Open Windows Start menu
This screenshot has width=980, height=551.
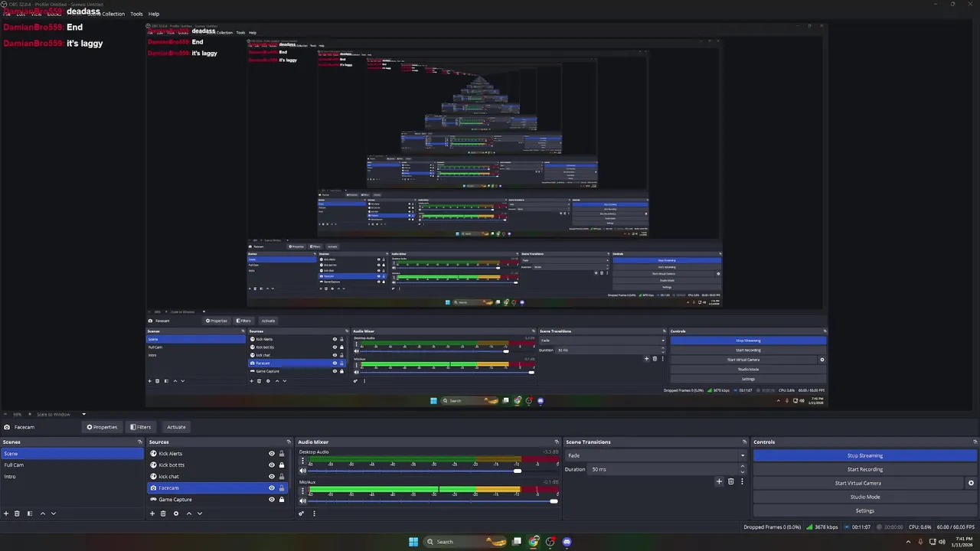pos(413,542)
